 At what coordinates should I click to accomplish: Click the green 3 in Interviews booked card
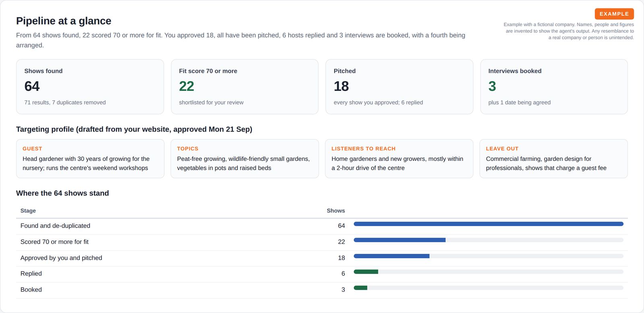point(492,86)
